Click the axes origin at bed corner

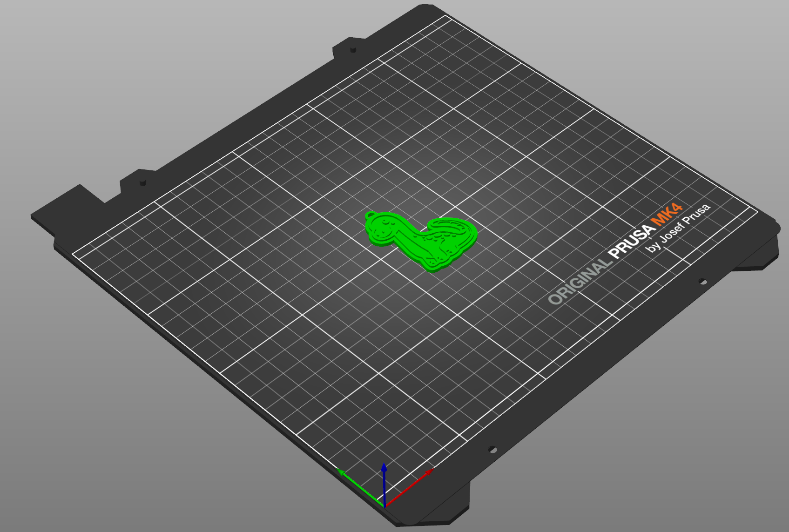click(x=384, y=506)
